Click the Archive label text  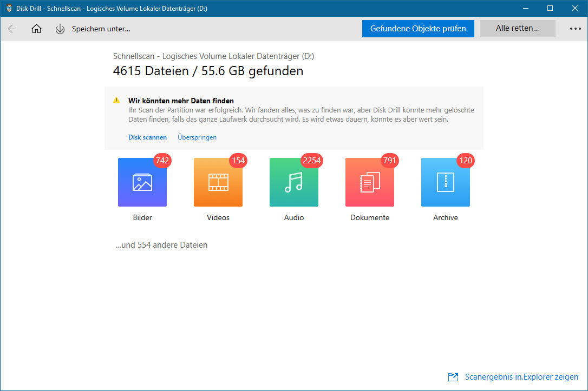(x=446, y=217)
